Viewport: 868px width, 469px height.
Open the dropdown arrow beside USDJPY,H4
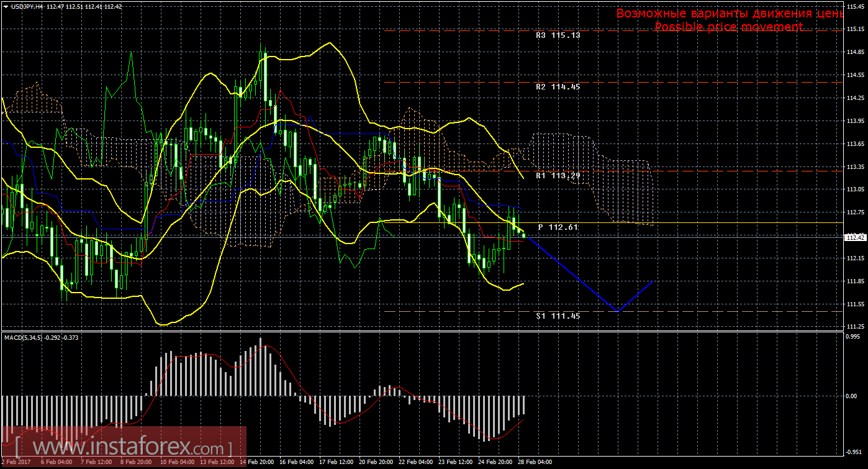tap(6, 6)
